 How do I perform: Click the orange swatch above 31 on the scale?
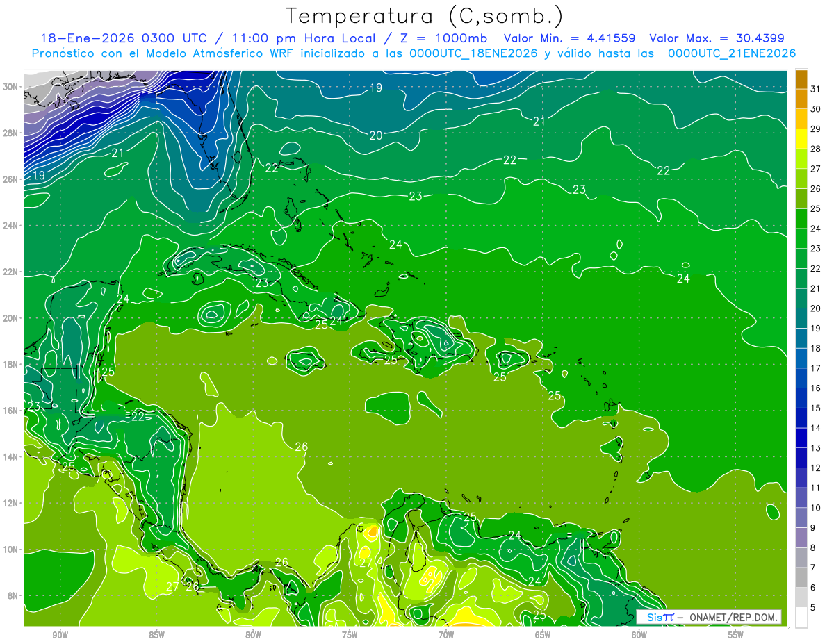click(x=801, y=79)
